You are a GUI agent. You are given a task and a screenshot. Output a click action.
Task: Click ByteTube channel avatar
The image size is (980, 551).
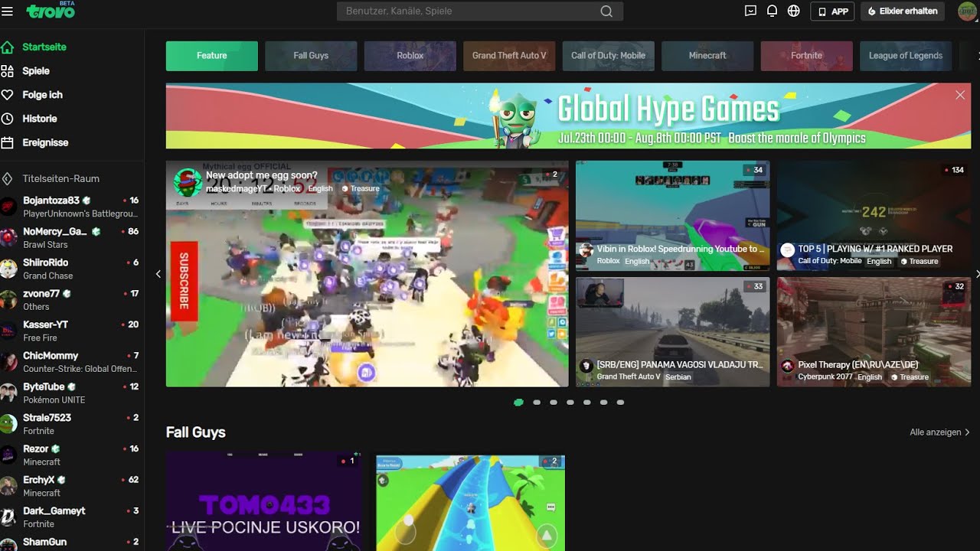(8, 393)
